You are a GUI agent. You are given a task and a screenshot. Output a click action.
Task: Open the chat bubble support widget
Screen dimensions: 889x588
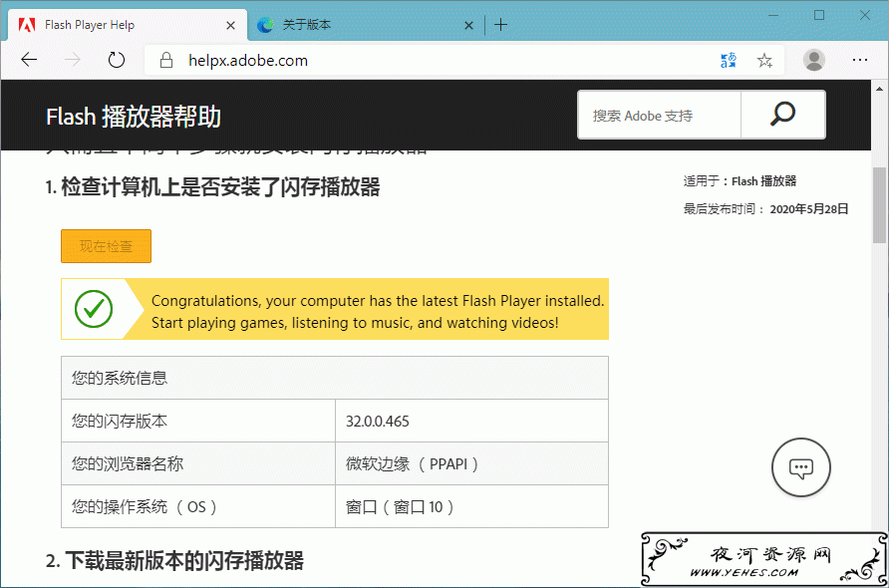(801, 467)
